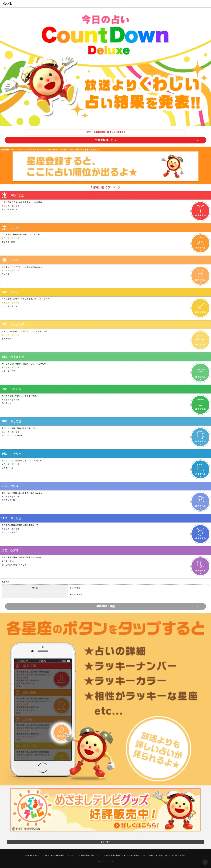211x868 pixels.
Task: Open the プライバシーポリシー link
Action: (163, 855)
